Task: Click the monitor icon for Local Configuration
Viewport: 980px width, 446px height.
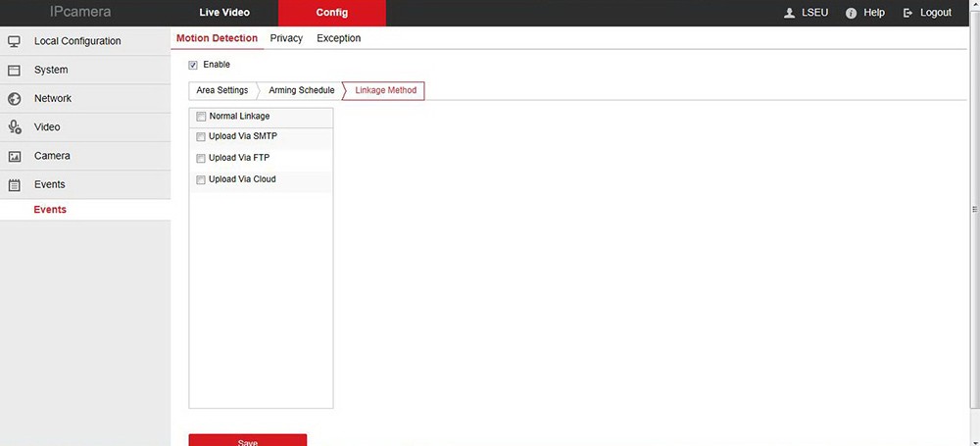Action: 14,41
